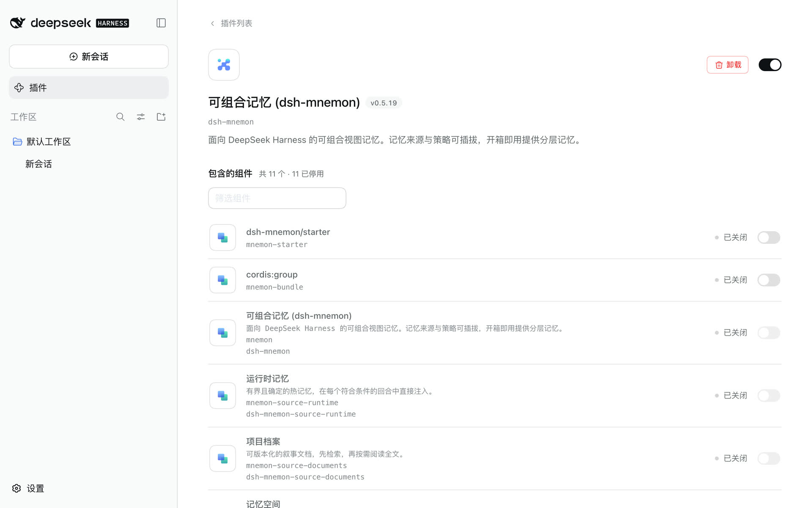Click the 共 11 个 · 11 已停用 count
This screenshot has width=812, height=508.
[291, 174]
